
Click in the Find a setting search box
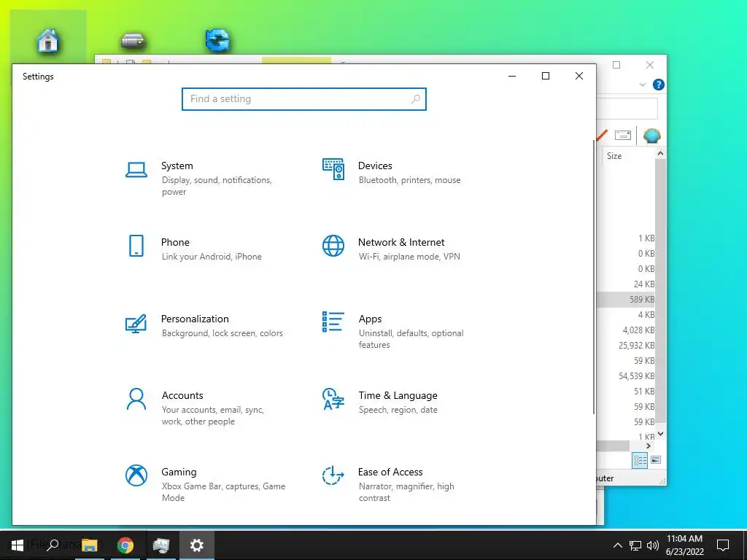coord(304,99)
